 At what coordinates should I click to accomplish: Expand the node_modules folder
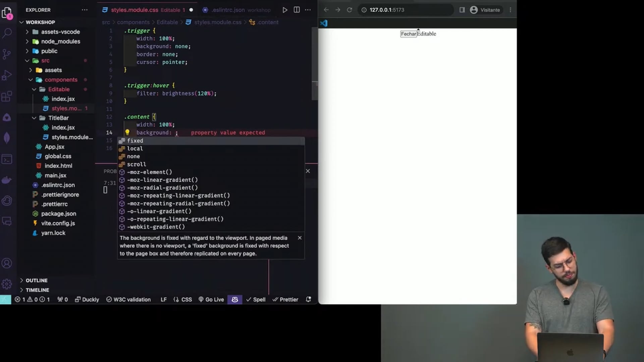click(x=60, y=41)
